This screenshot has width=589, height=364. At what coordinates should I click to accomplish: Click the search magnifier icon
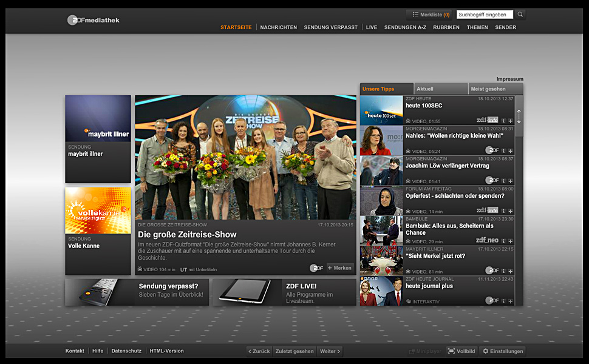pos(520,15)
